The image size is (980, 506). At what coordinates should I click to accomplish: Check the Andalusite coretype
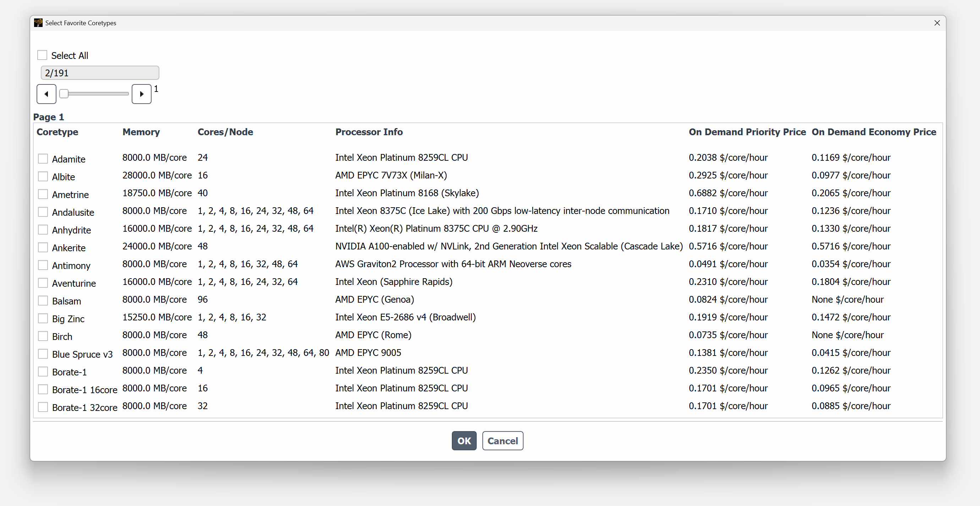tap(43, 212)
